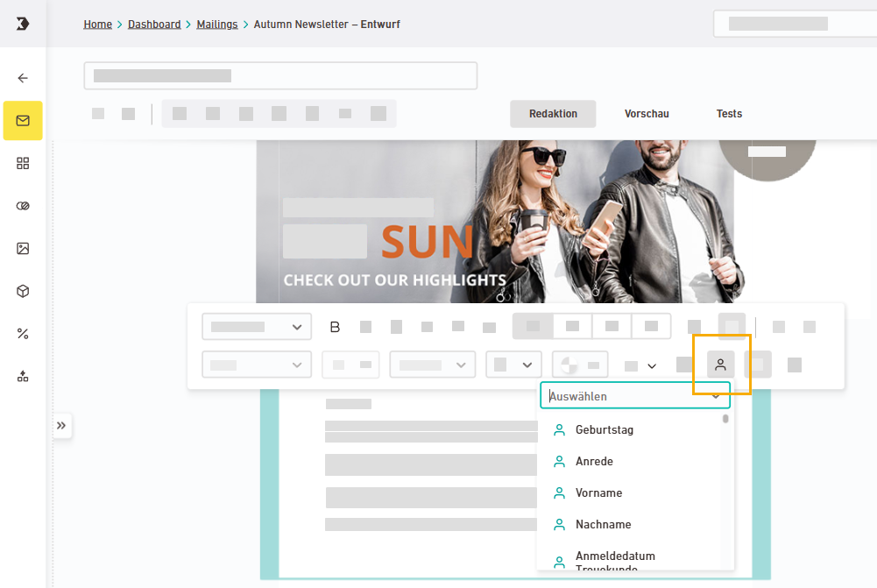Open the percent sign sidebar icon
This screenshot has height=588, width=877.
pos(23,333)
